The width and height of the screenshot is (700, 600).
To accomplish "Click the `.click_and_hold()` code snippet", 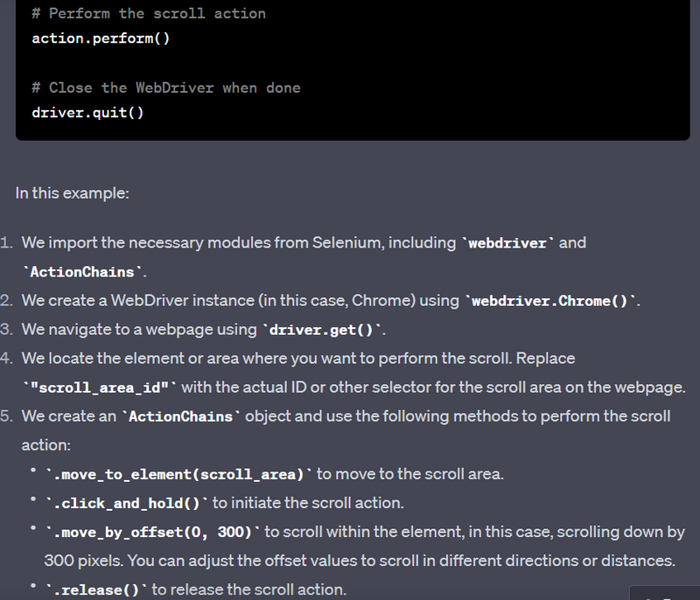I will 126,503.
